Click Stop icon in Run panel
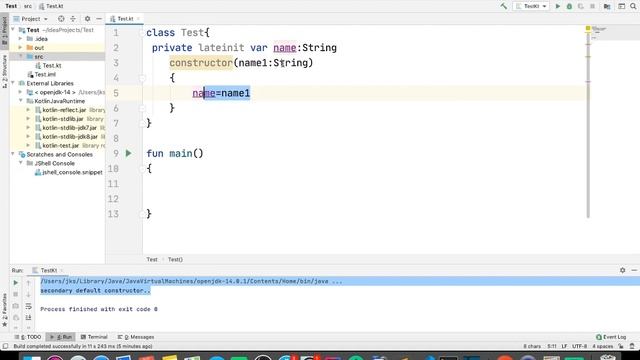 (x=16, y=294)
